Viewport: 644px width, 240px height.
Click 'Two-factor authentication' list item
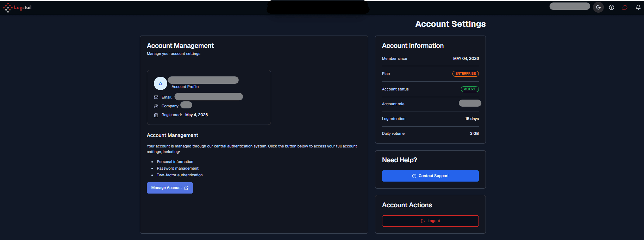(180, 175)
